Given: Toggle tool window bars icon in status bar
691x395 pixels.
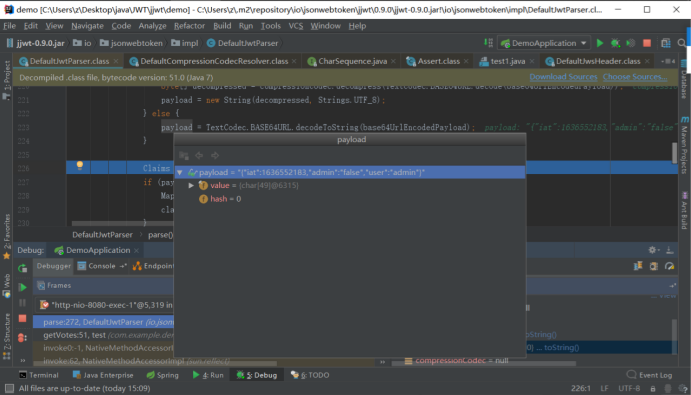Looking at the screenshot, I should coord(9,388).
